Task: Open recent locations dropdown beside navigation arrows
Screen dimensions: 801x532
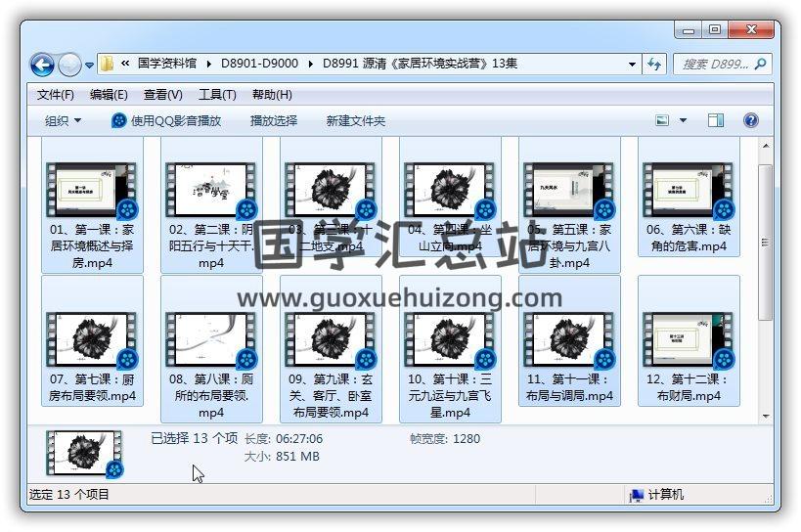Action: click(89, 65)
